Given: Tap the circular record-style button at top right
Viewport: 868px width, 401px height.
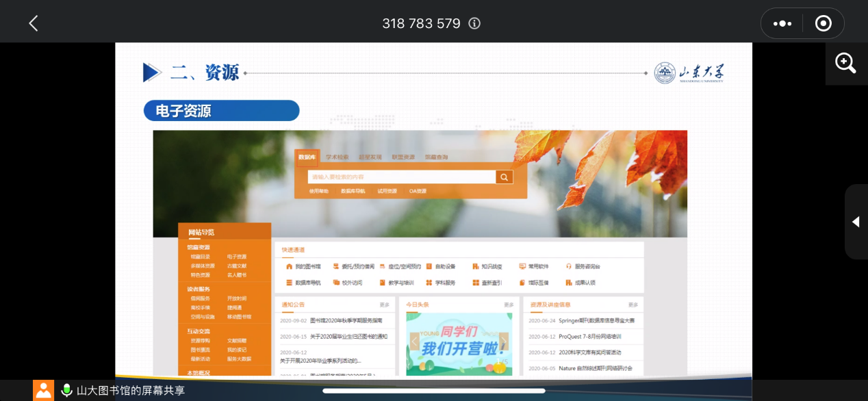Looking at the screenshot, I should tap(823, 23).
